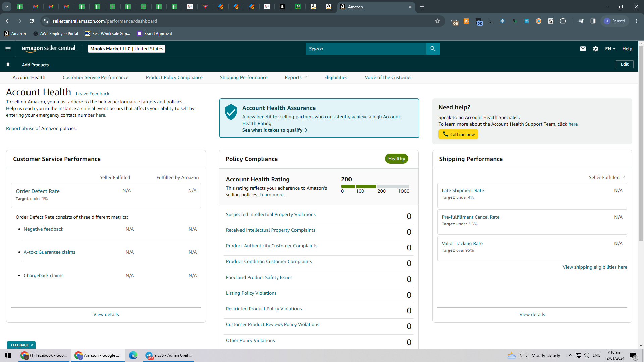Open the Help link in the header
644x362 pixels.
[x=627, y=49]
